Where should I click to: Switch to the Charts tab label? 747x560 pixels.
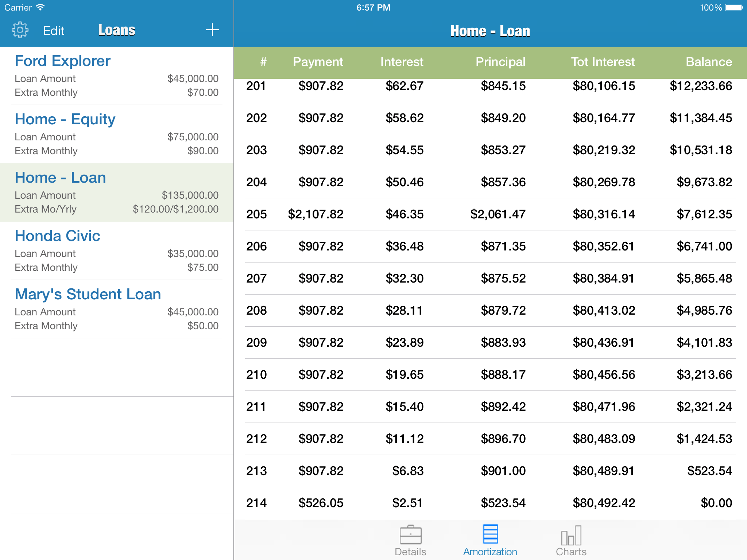coord(571,552)
